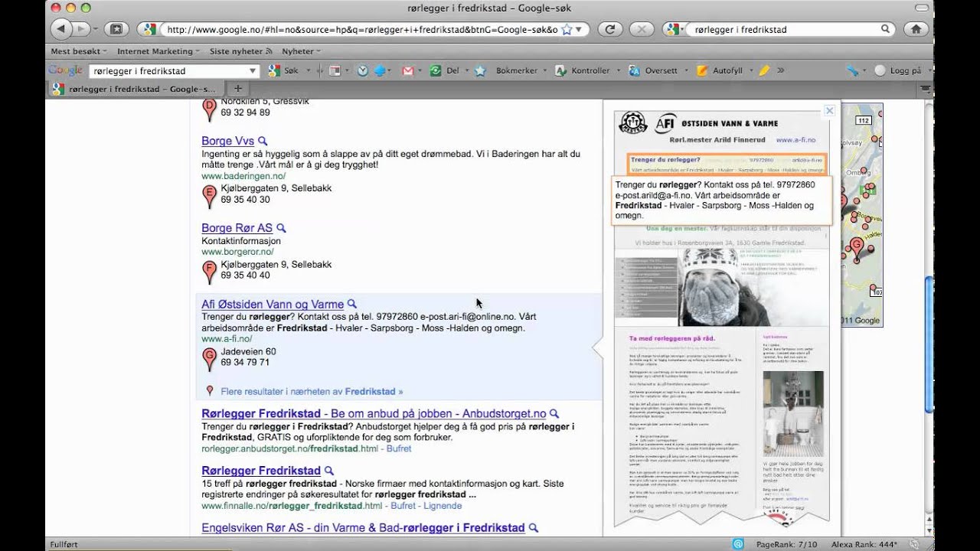
Task: Click the tab list dropdown at tab bar end
Action: (x=926, y=89)
